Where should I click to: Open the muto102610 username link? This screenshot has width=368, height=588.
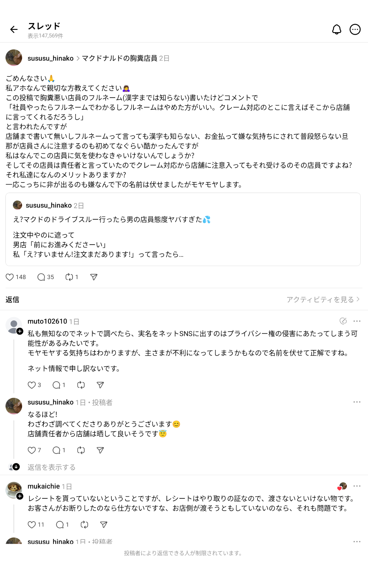point(47,321)
